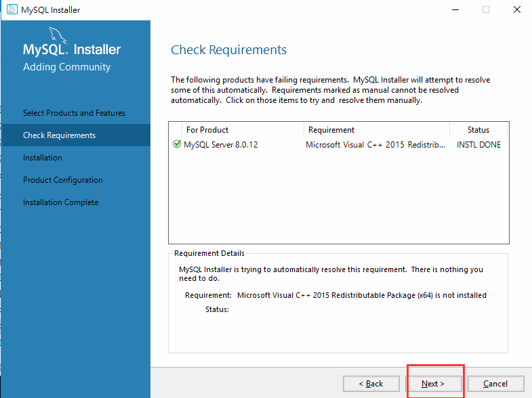This screenshot has height=398, width=532.
Task: Select the MySQL Server 8.0.12 row
Action: 338,145
